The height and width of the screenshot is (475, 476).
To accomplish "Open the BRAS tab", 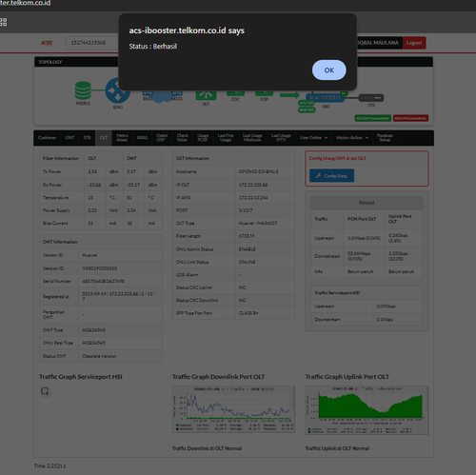I will point(143,138).
